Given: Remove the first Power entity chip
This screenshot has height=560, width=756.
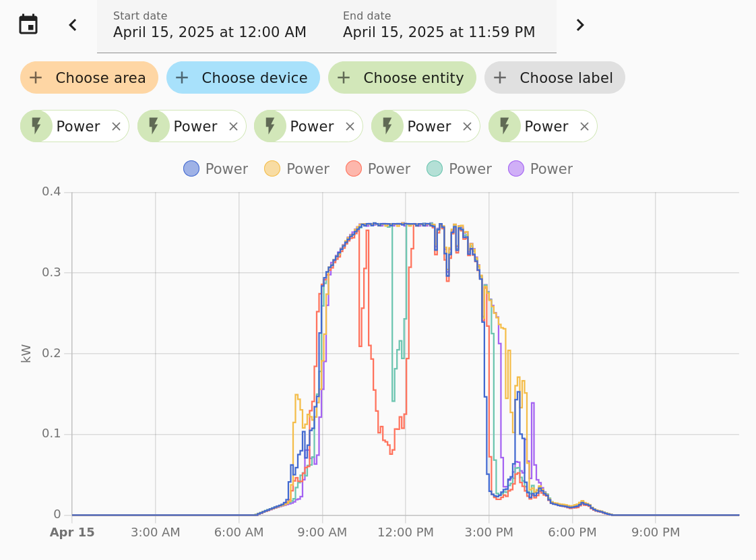Looking at the screenshot, I should click(116, 126).
